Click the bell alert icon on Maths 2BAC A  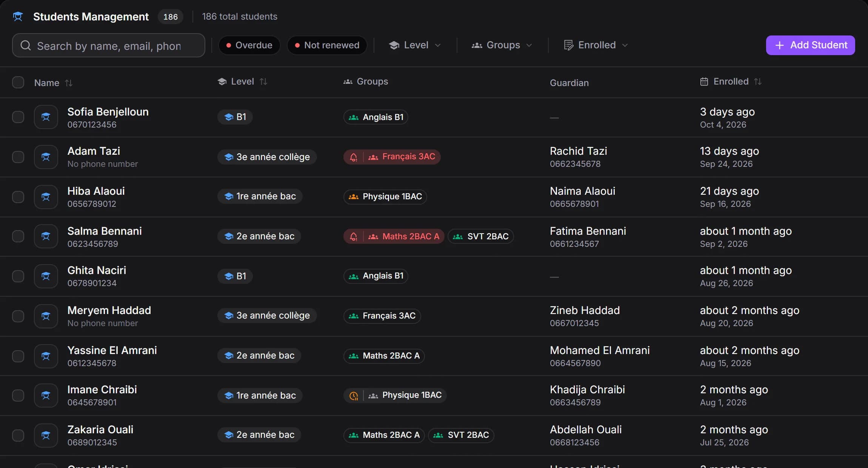[x=354, y=237]
